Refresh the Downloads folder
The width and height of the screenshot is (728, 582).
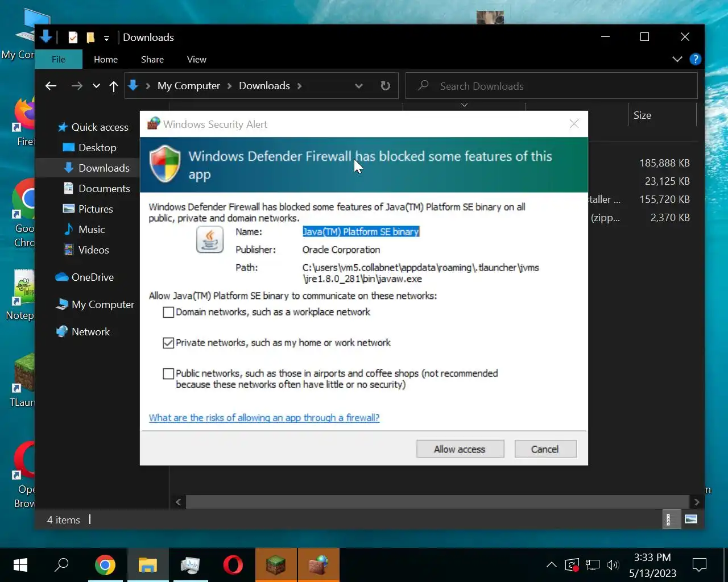pyautogui.click(x=386, y=86)
